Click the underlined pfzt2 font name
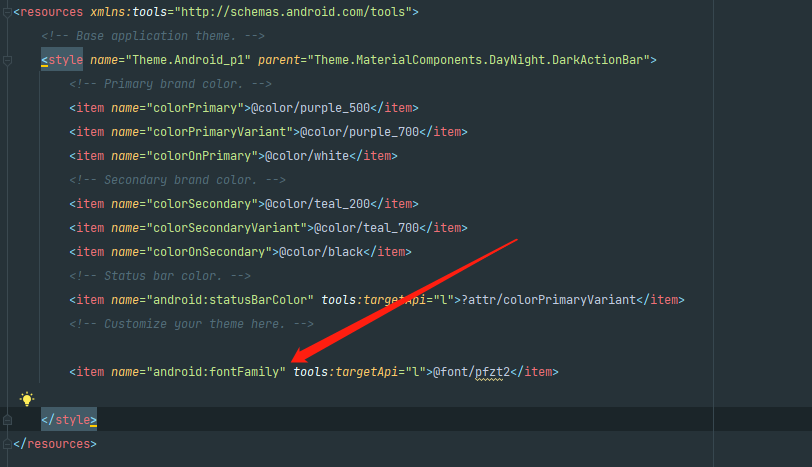 (x=492, y=372)
